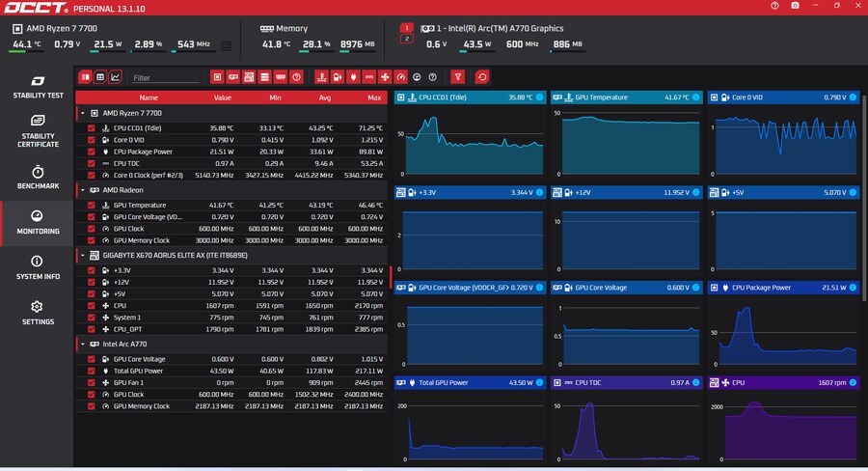Uncheck the CPU_OPT fan row checkbox
This screenshot has height=471, width=868.
(x=92, y=329)
